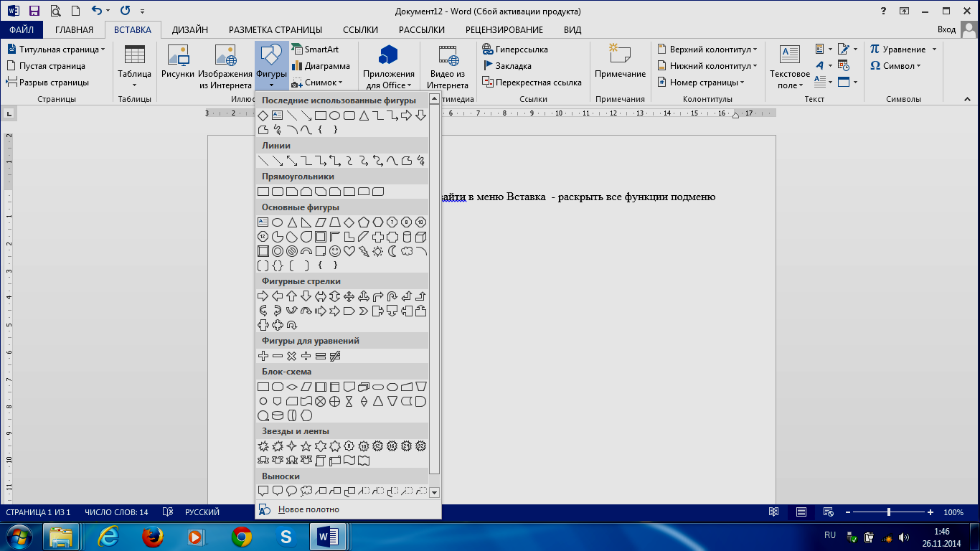980x551 pixels.
Task: Open the РЕЦЕНЗИРОВАНИЕ tab
Action: pos(504,29)
